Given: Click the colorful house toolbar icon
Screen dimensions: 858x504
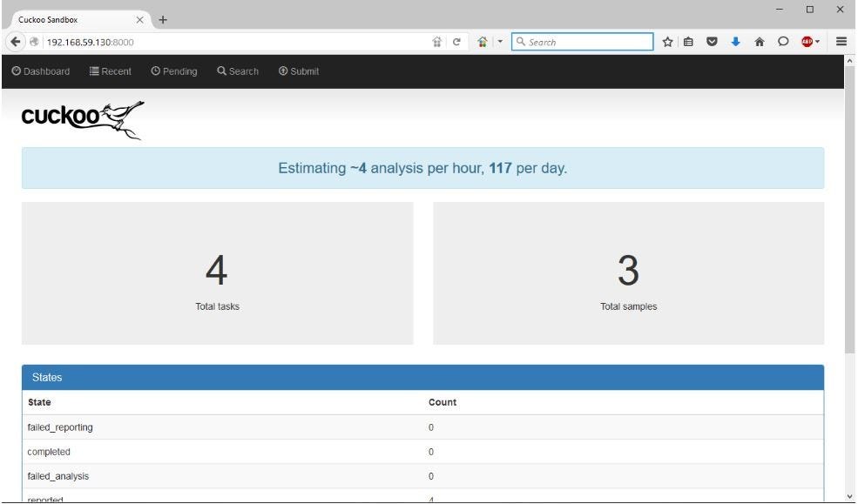Looking at the screenshot, I should [482, 42].
